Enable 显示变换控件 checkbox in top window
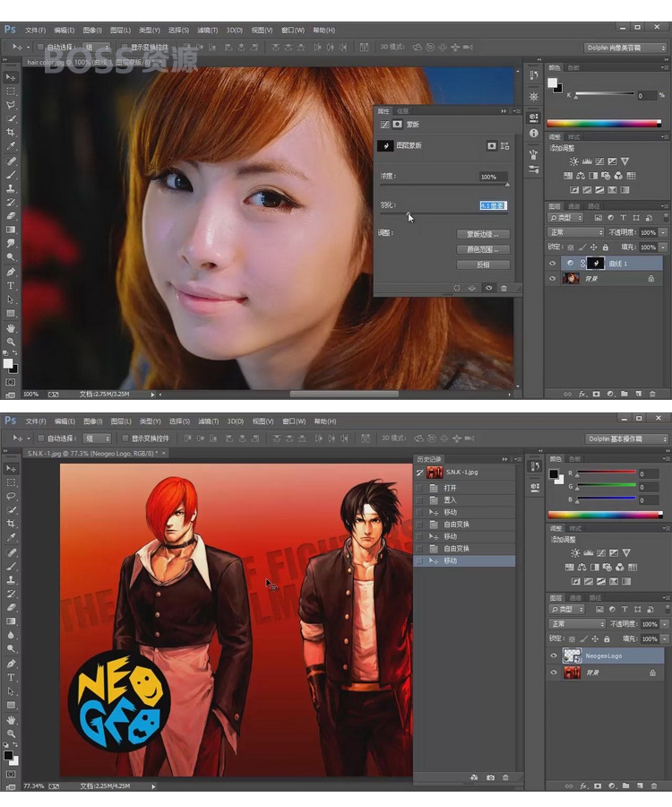 [x=124, y=47]
